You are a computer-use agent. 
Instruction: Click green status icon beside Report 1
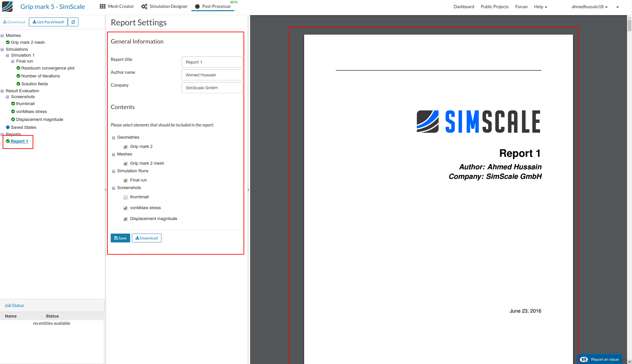coord(8,141)
